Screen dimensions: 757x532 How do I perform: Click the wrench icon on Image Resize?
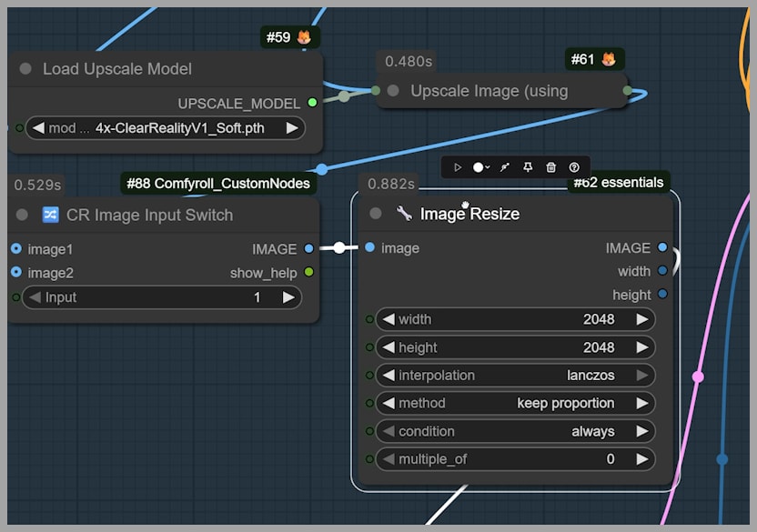pos(404,214)
